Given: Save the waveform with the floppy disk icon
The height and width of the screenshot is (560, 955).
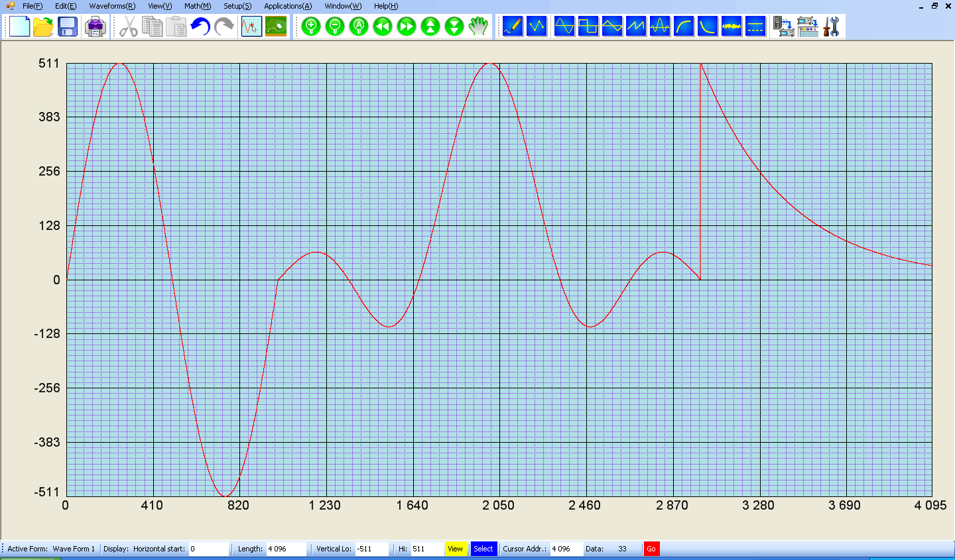Looking at the screenshot, I should (x=68, y=27).
